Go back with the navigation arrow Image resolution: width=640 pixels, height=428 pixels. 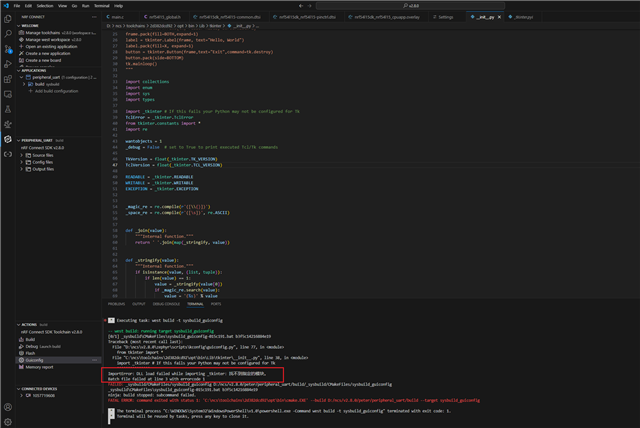pyautogui.click(x=301, y=6)
